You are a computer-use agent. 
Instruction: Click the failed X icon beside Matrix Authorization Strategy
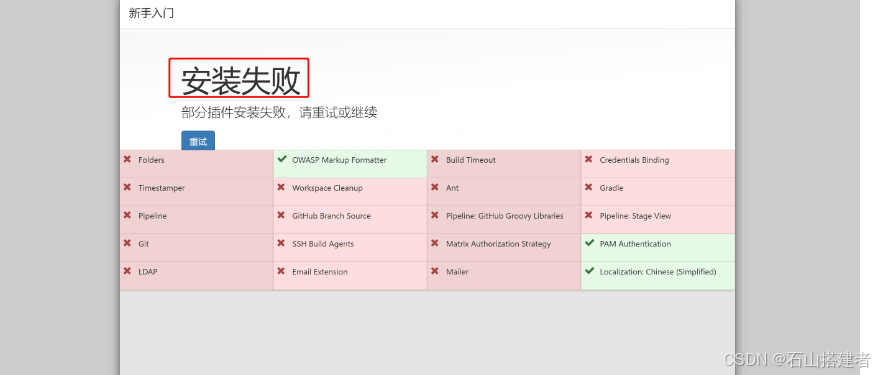pos(435,243)
